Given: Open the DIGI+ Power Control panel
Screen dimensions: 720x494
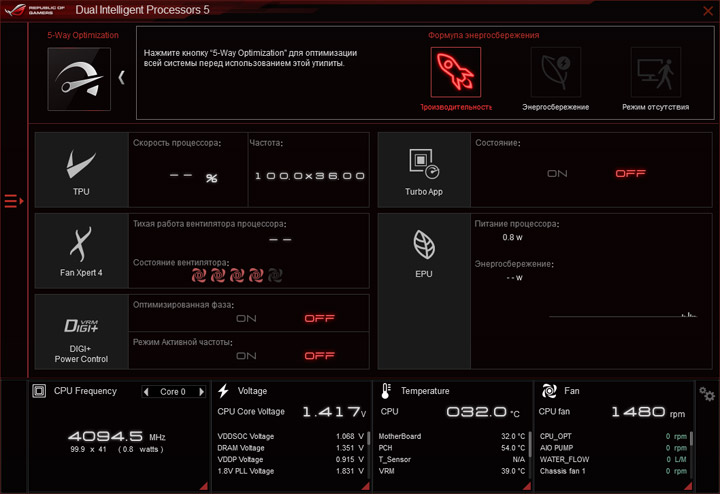Looking at the screenshot, I should 81,332.
